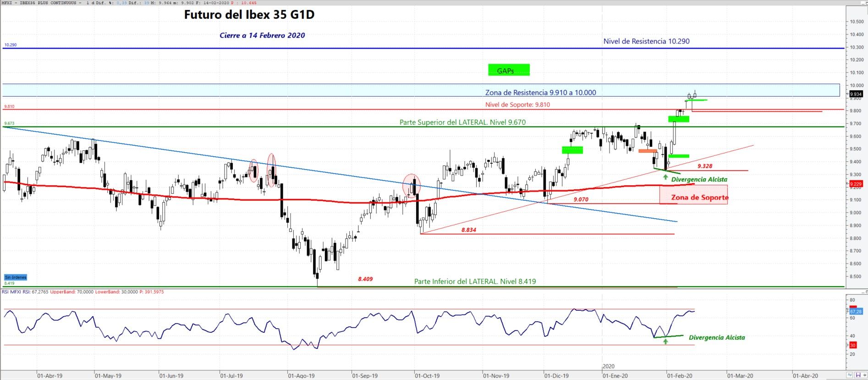
Task: Click 'Divergencia Alcista' label on the price chart
Action: 699,179
